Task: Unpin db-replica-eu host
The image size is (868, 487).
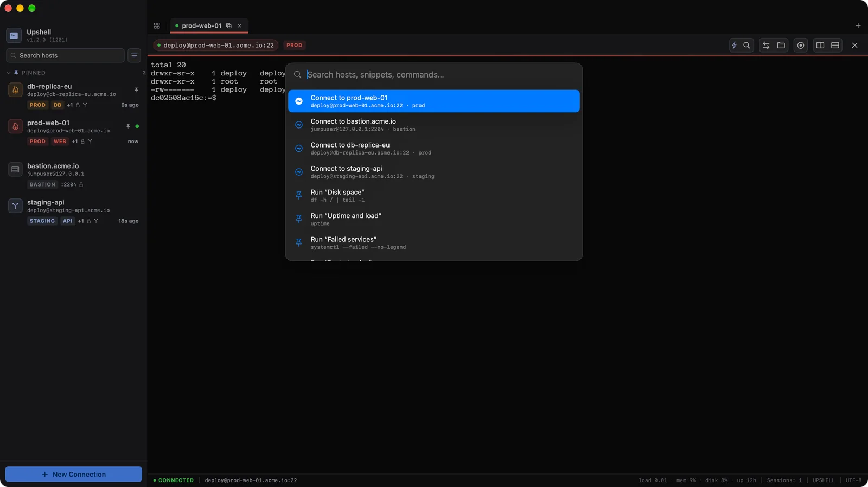Action: (x=136, y=89)
